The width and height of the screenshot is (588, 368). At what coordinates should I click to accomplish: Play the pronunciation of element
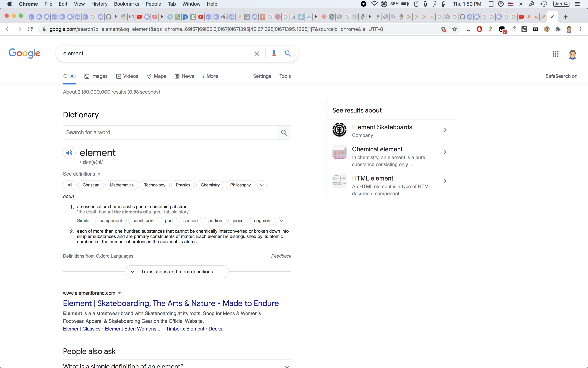pyautogui.click(x=69, y=153)
